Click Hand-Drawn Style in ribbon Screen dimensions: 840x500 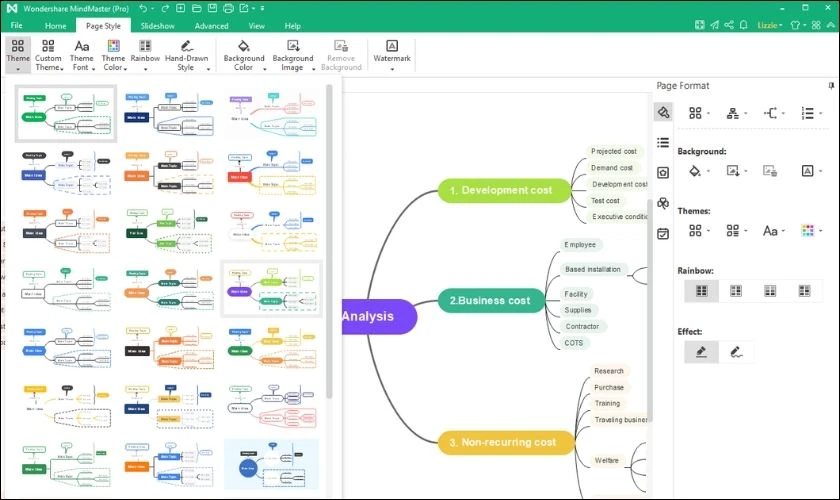tap(186, 55)
